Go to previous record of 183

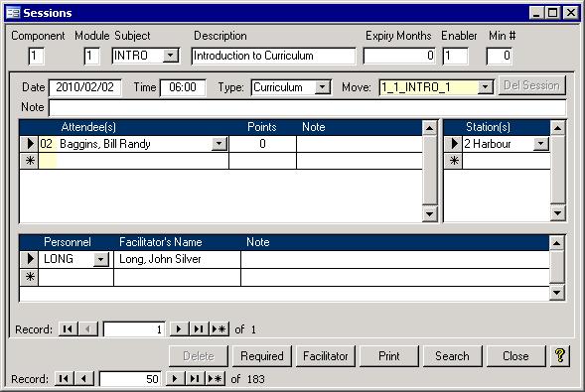click(x=84, y=379)
